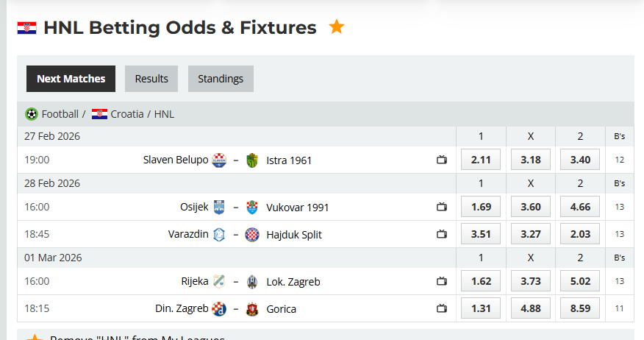Click the green football icon in breadcrumb
644x340 pixels.
(x=32, y=114)
